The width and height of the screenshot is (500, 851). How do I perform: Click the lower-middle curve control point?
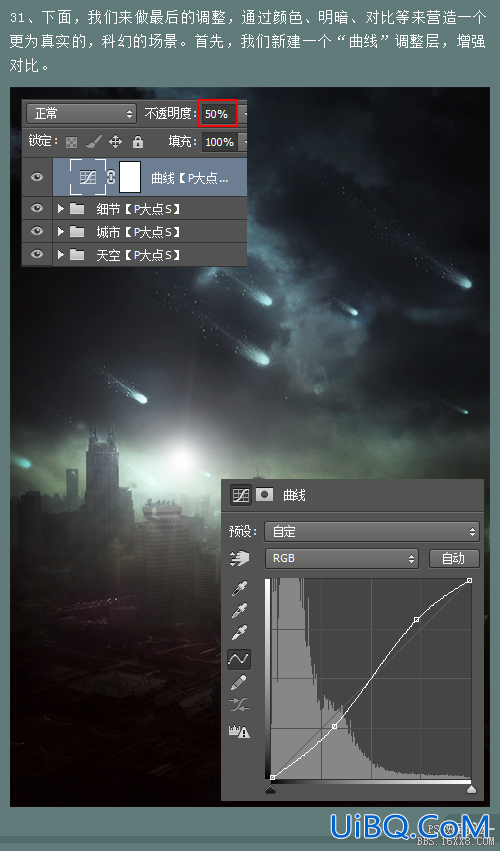point(334,726)
